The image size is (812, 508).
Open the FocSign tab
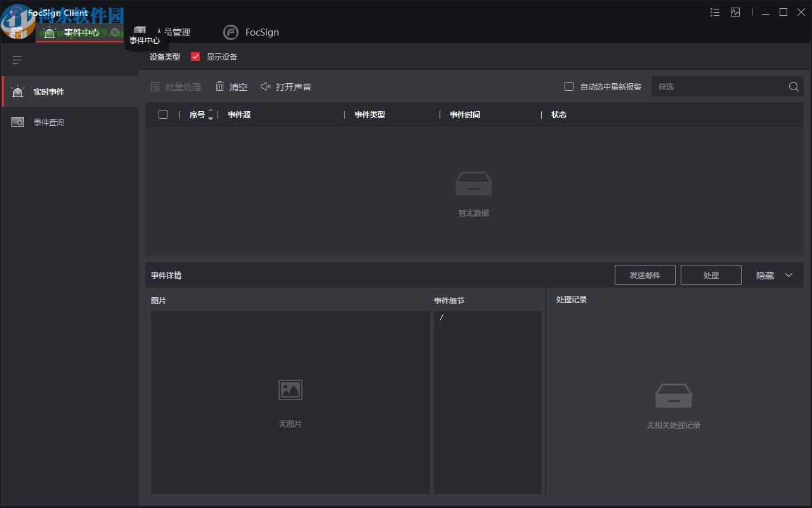tap(251, 32)
